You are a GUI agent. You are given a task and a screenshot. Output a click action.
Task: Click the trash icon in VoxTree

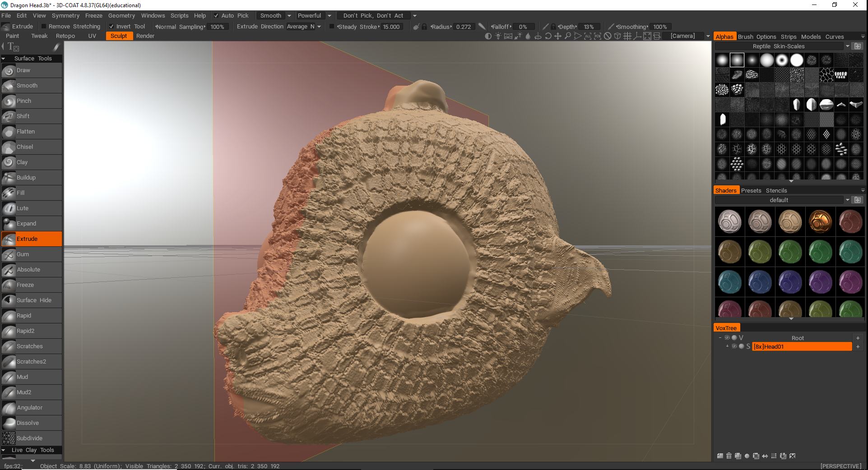[729, 456]
